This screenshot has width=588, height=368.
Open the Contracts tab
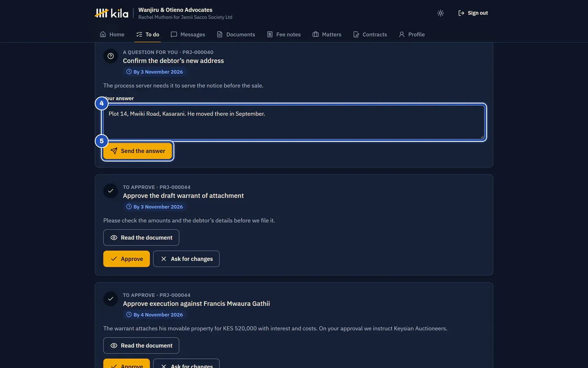pos(370,34)
